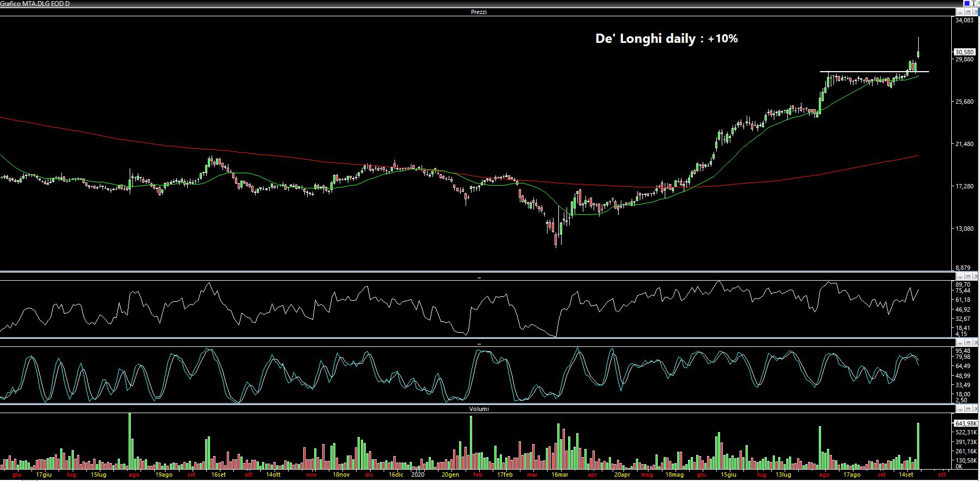Click the 18nov date label on time axis
This screenshot has width=980, height=481.
pos(341,474)
